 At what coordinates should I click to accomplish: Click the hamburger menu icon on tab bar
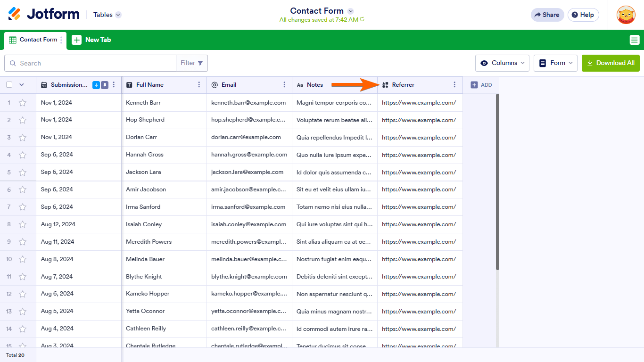click(634, 40)
